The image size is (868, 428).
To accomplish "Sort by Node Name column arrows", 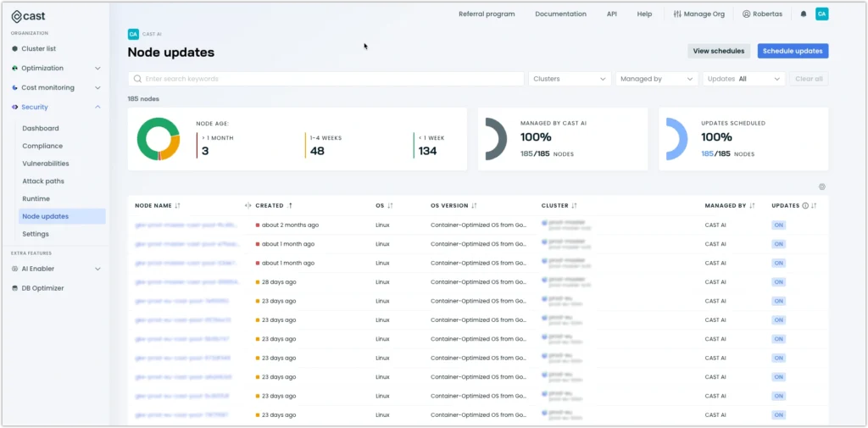I will [x=177, y=205].
